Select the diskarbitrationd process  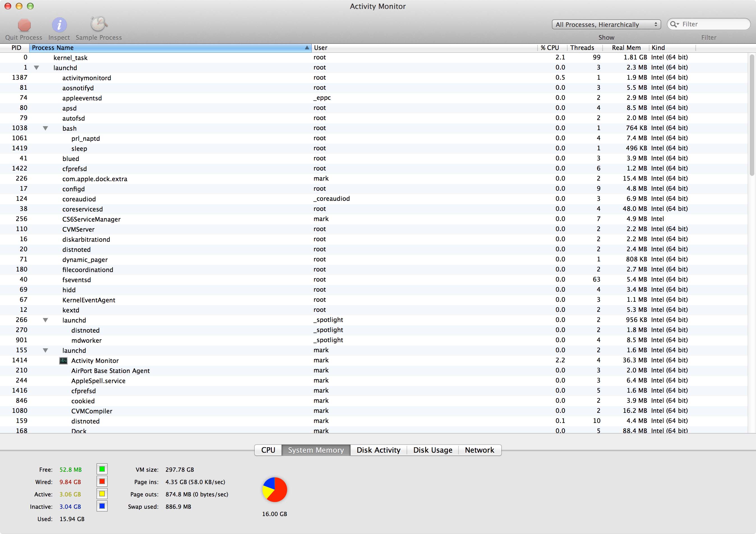pyautogui.click(x=374, y=239)
